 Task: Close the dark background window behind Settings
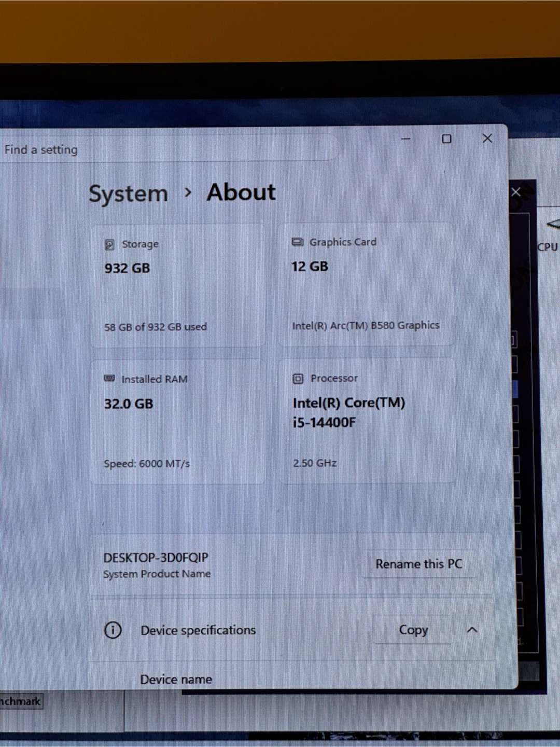(516, 192)
